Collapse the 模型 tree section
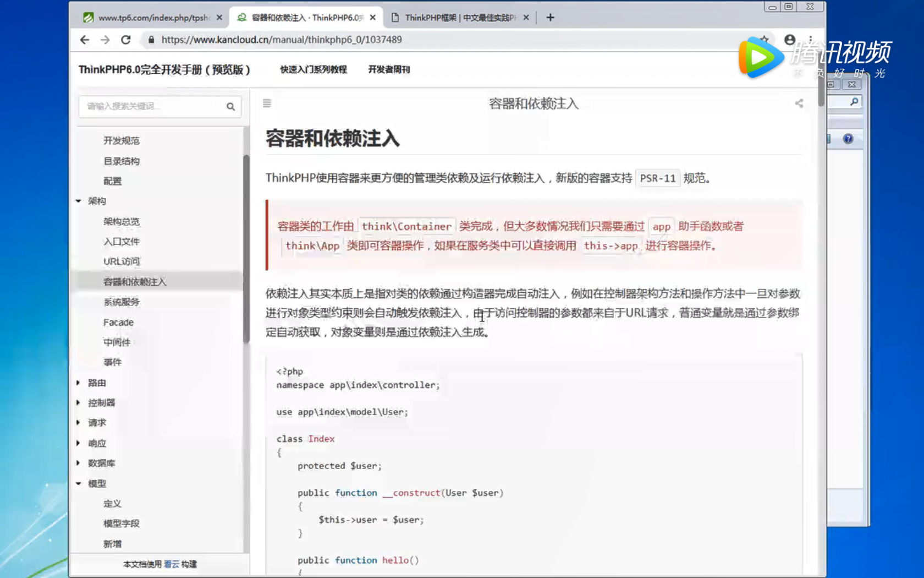The width and height of the screenshot is (924, 578). coord(79,483)
